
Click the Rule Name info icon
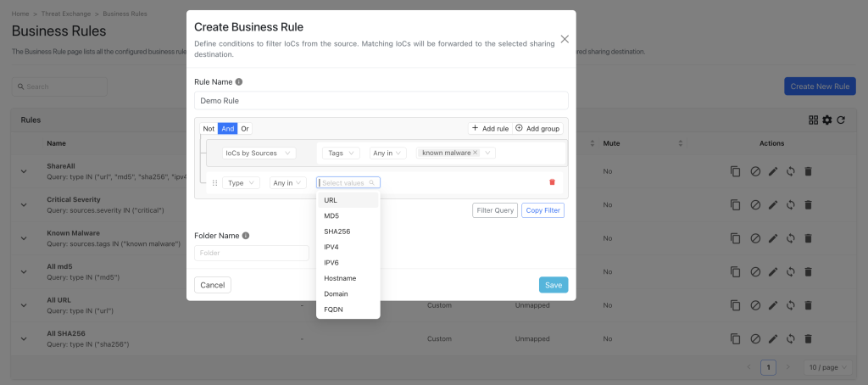(239, 82)
